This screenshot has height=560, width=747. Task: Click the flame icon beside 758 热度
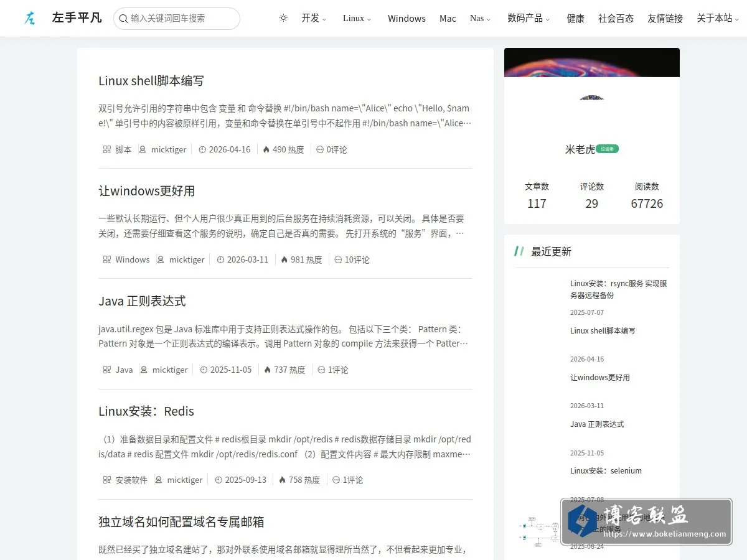(x=283, y=480)
